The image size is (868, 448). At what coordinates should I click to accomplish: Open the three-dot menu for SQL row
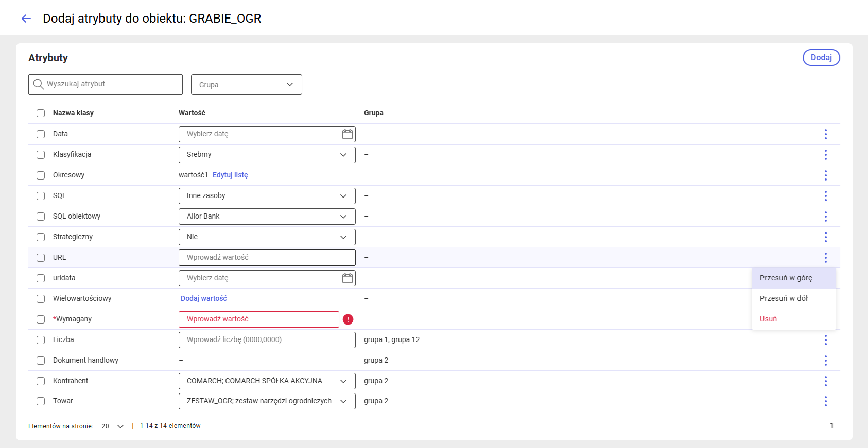(825, 196)
